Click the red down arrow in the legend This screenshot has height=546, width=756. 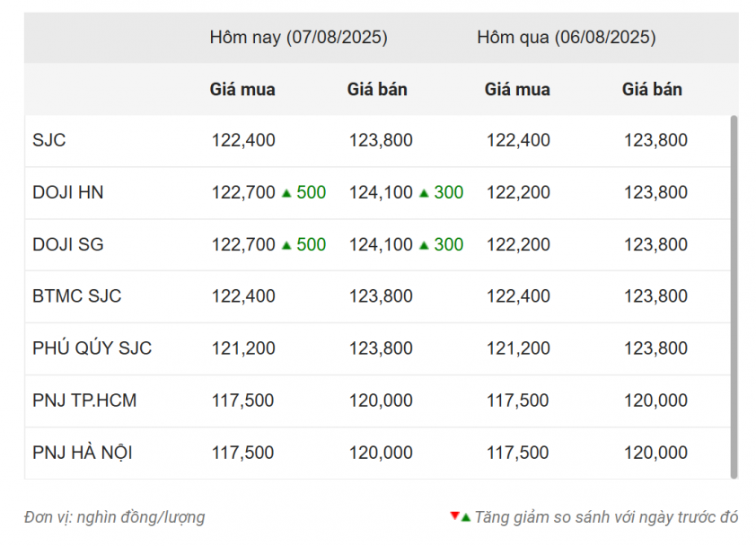click(454, 516)
